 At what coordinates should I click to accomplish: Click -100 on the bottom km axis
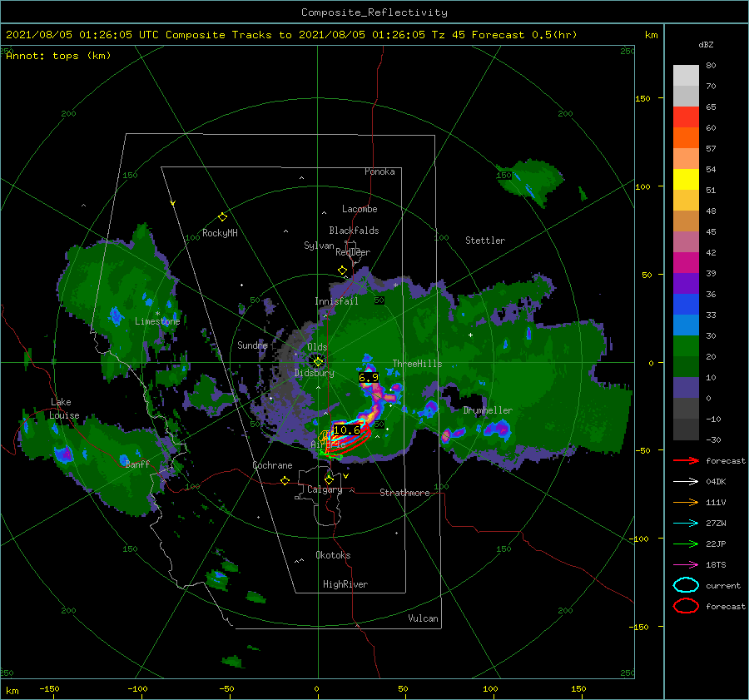point(137,688)
